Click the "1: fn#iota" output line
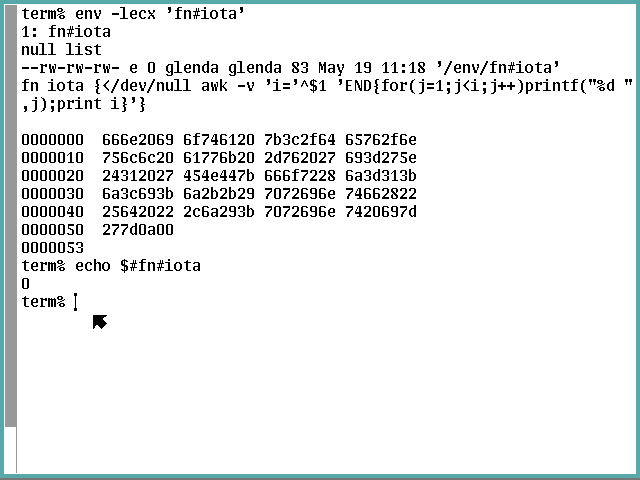This screenshot has width=640, height=480. 66,31
